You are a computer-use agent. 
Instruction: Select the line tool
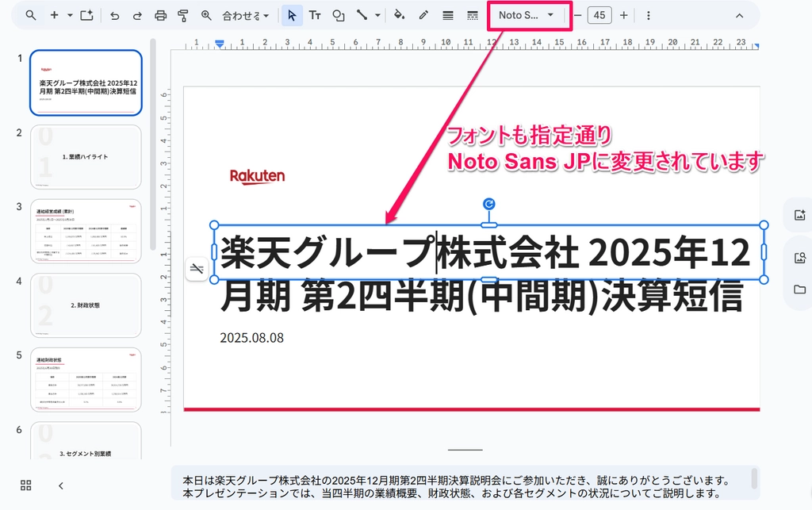coord(362,16)
